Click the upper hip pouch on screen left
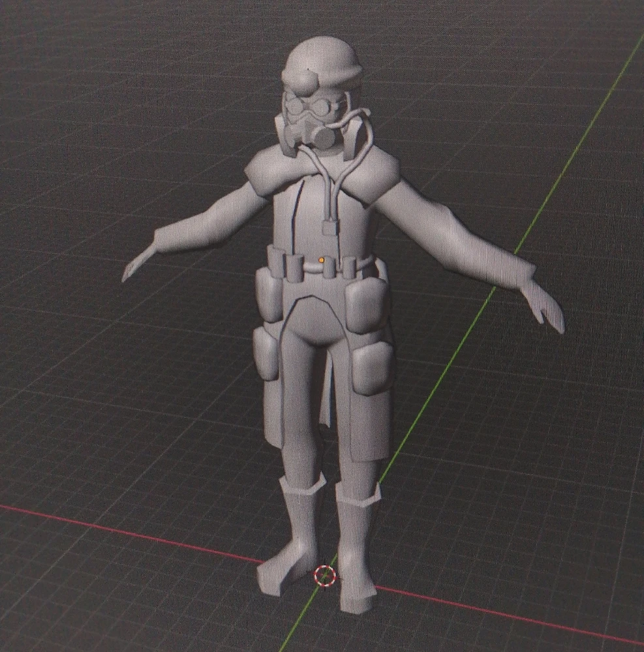The image size is (644, 652). pyautogui.click(x=268, y=293)
